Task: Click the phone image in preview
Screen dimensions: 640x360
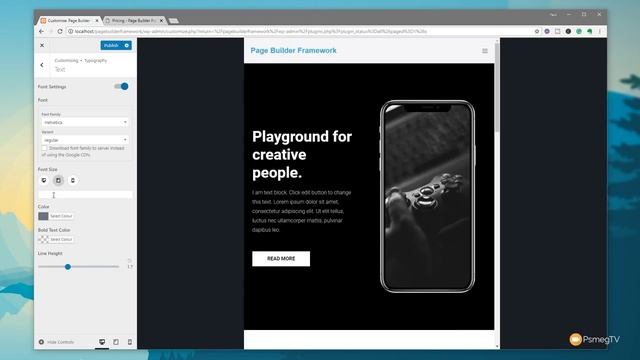Action: pyautogui.click(x=427, y=196)
